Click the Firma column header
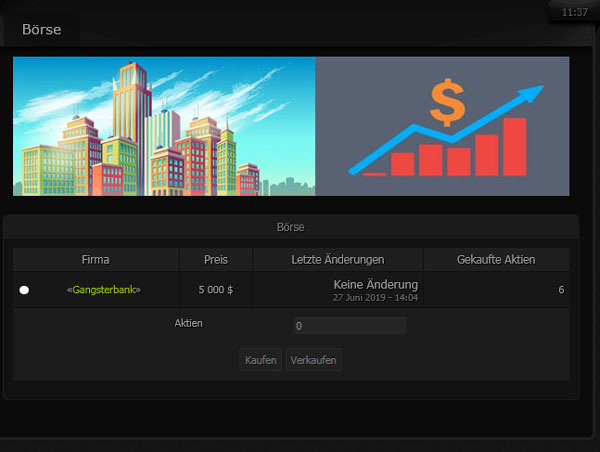 tap(96, 260)
